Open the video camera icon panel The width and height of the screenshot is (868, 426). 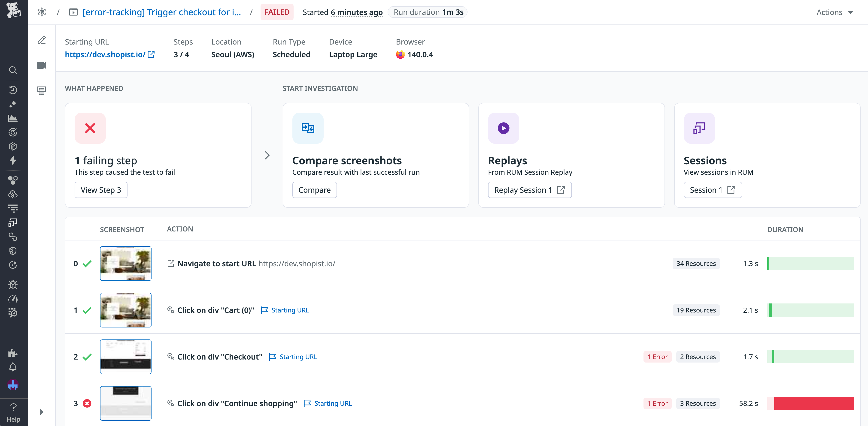41,65
